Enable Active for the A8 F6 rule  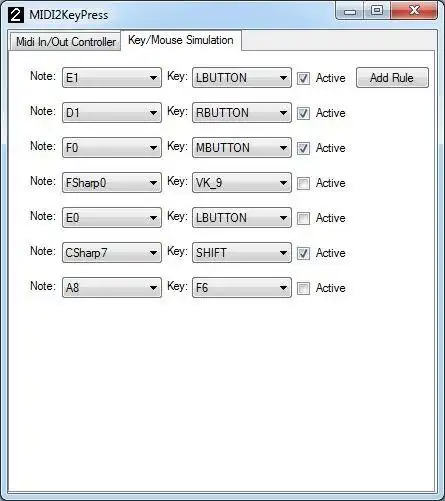point(303,288)
